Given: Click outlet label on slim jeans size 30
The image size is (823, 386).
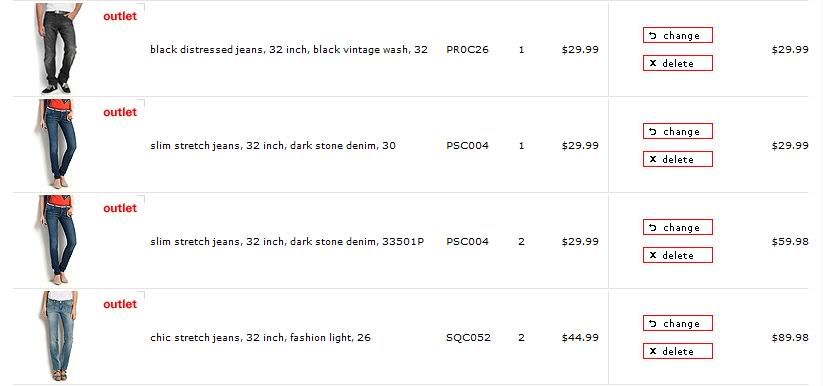Looking at the screenshot, I should [x=120, y=112].
